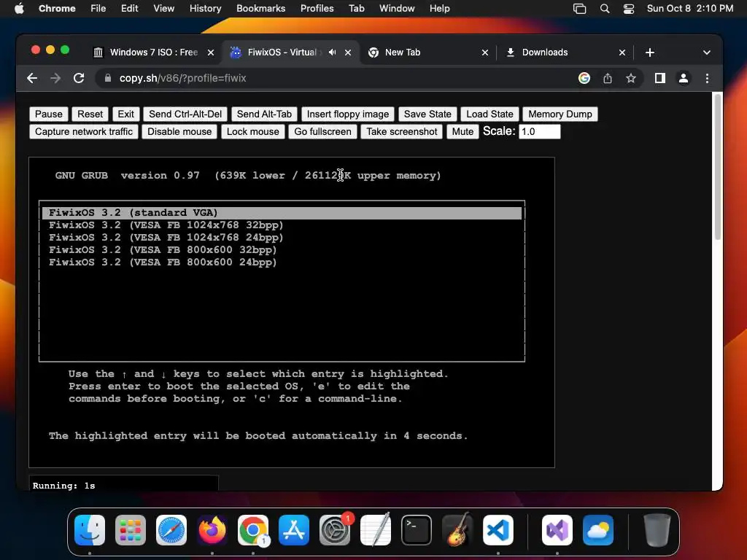Open Visual Studio Code from the Dock
Viewport: 747px width, 560px height.
pos(498,530)
